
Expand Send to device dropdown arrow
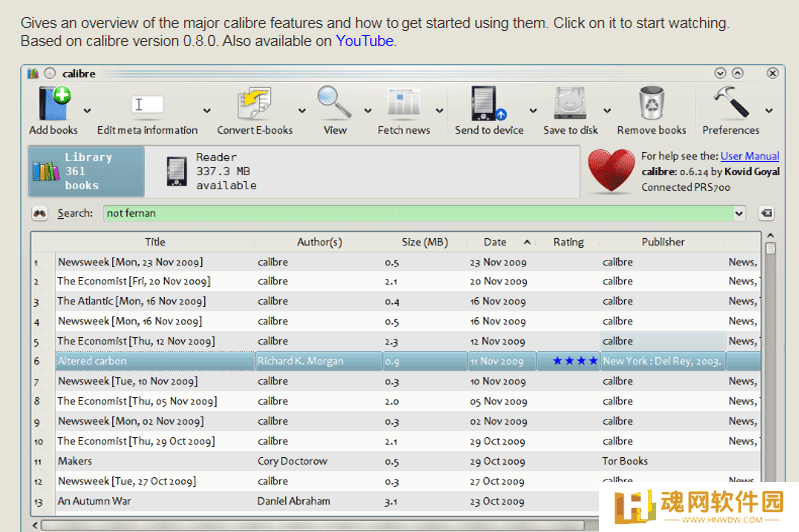pos(533,111)
